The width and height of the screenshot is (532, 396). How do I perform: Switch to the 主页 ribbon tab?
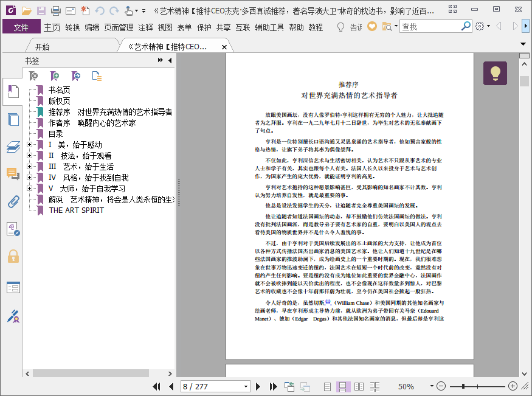click(52, 27)
